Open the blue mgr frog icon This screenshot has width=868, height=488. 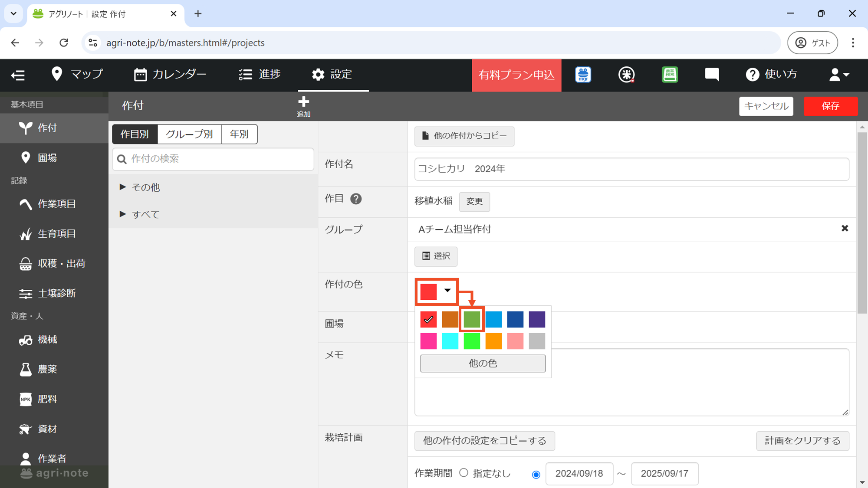(583, 75)
